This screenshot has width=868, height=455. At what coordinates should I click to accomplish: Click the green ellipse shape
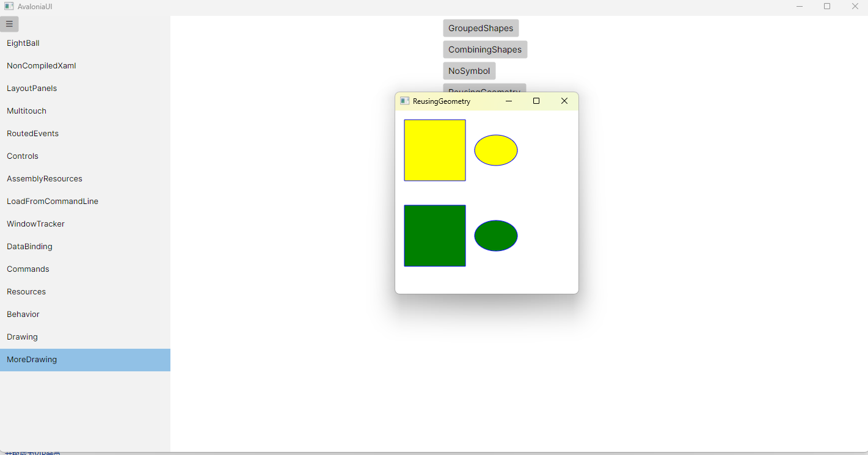[496, 236]
